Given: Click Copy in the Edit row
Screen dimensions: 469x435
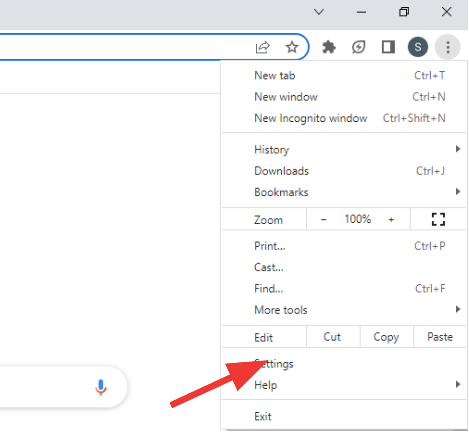Looking at the screenshot, I should point(386,337).
